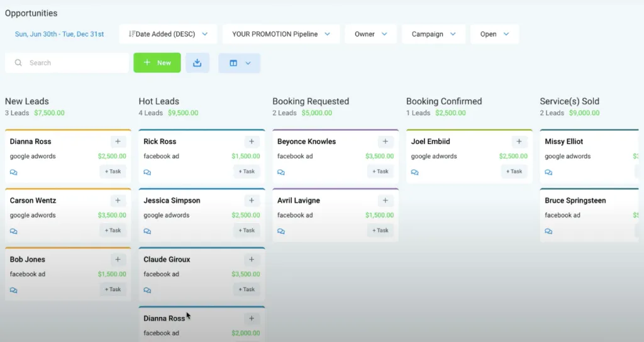Open chat icon on Missy Elliot card
644x342 pixels.
pos(548,172)
